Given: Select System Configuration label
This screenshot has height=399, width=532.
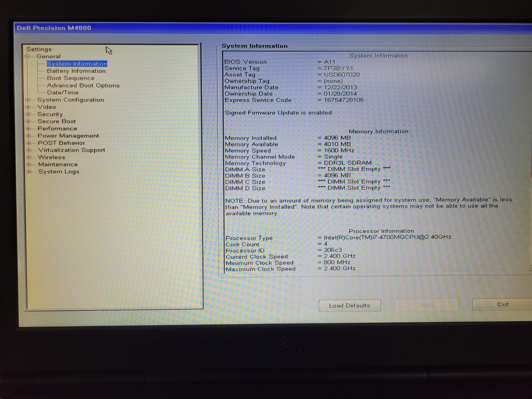Looking at the screenshot, I should click(70, 100).
